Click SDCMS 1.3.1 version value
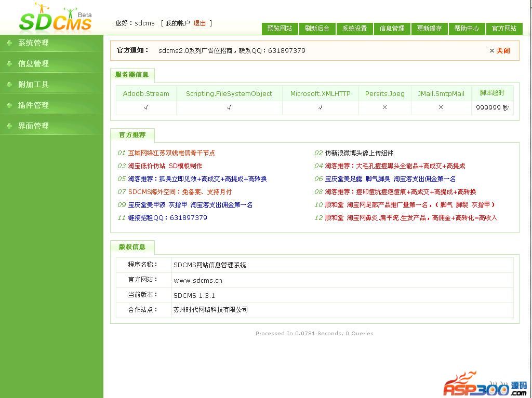532x398 pixels. point(194,295)
